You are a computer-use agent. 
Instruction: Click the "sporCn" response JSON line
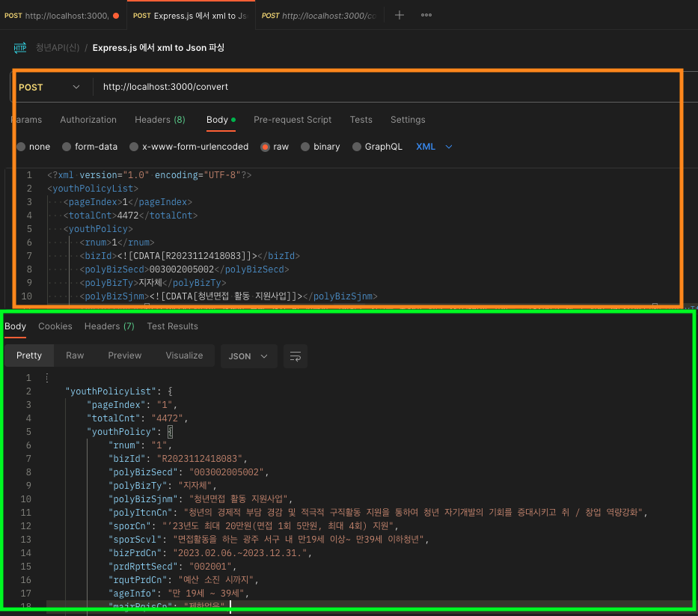click(254, 526)
